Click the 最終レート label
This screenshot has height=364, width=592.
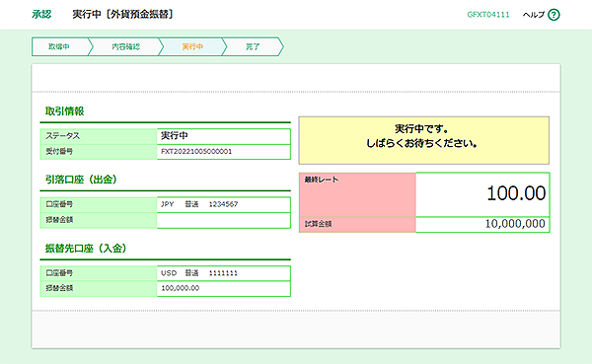[x=322, y=180]
